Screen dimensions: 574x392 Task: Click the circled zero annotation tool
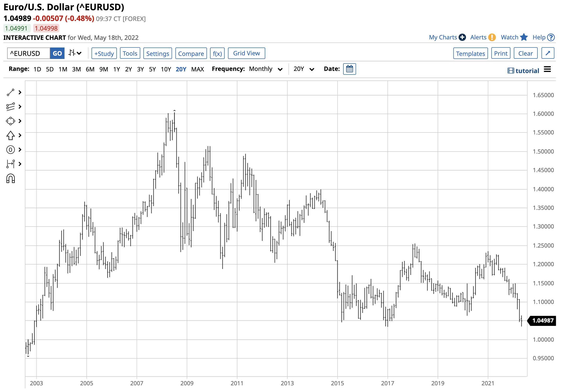coord(11,150)
